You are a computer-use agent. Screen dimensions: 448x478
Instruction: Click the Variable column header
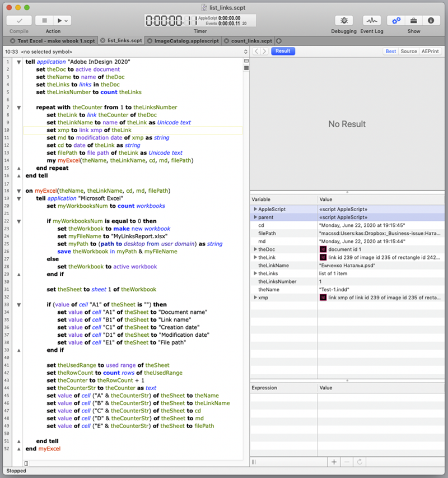tap(283, 199)
